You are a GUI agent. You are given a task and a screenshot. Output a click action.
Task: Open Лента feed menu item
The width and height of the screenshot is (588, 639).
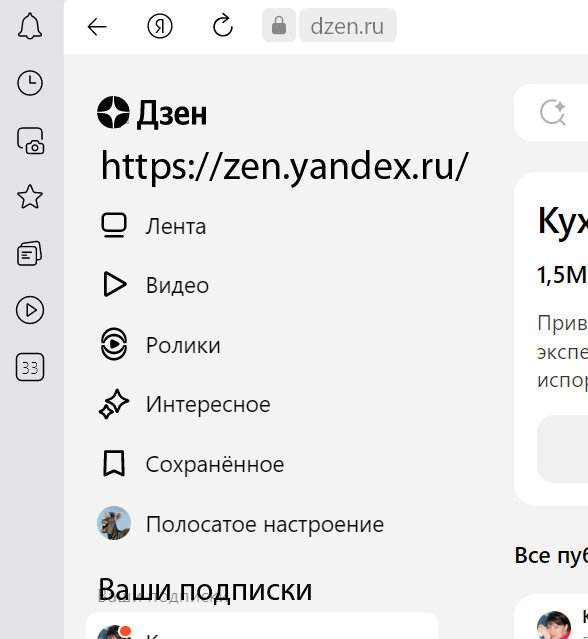pos(153,226)
